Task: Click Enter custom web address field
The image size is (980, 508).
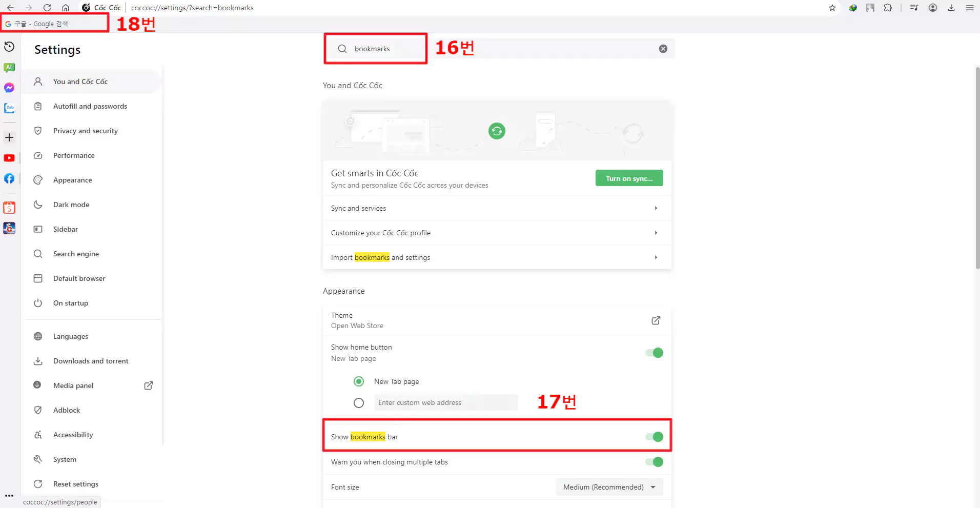Action: coord(445,402)
